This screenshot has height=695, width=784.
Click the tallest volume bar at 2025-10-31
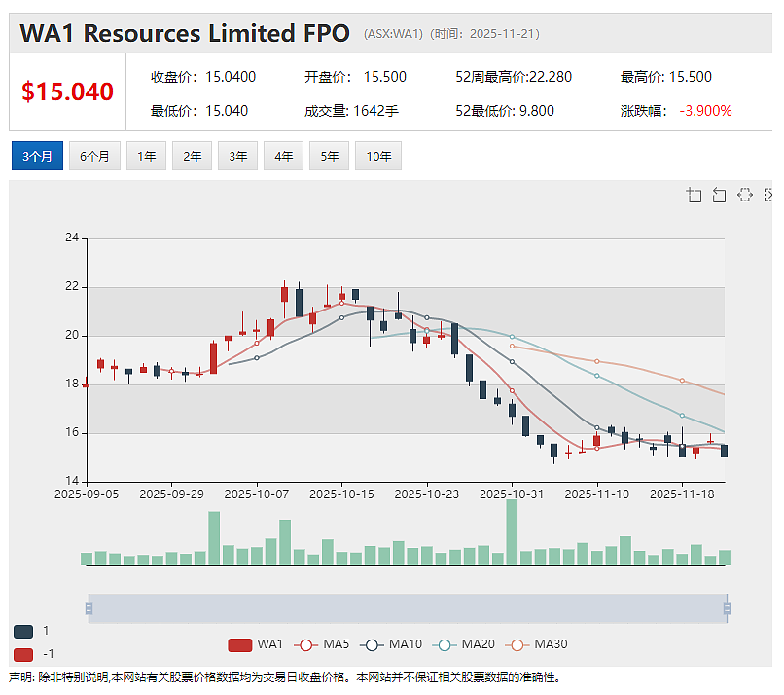pyautogui.click(x=512, y=531)
